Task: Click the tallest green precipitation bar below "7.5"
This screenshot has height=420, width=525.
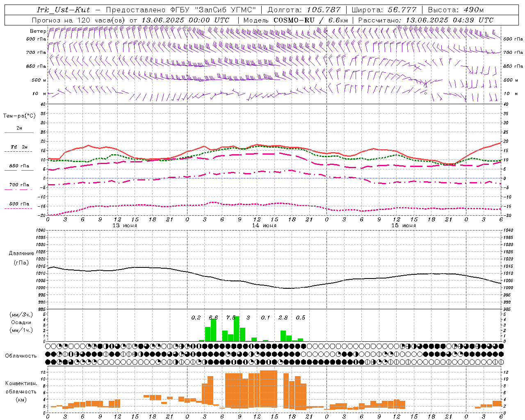Action: pyautogui.click(x=237, y=329)
